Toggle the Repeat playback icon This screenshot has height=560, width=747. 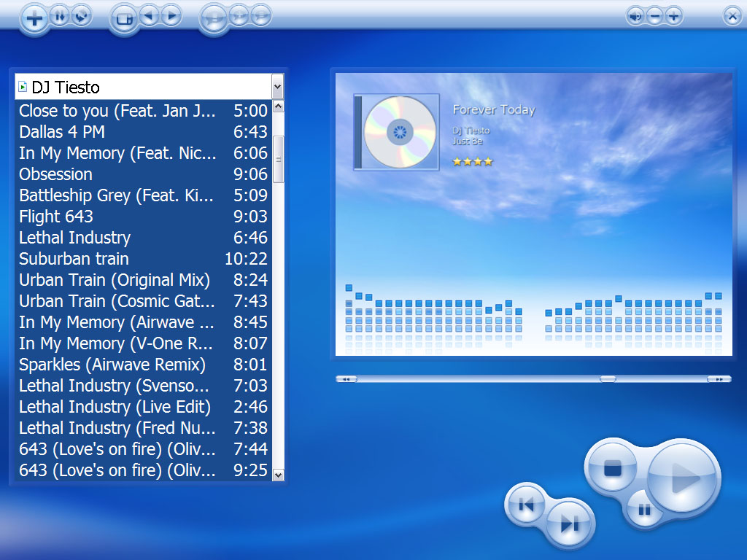pos(80,17)
